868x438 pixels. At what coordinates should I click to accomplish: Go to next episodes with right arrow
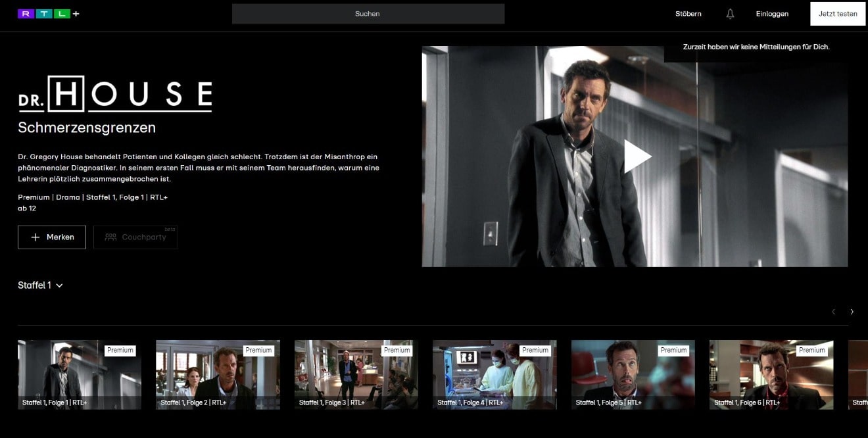click(x=852, y=312)
